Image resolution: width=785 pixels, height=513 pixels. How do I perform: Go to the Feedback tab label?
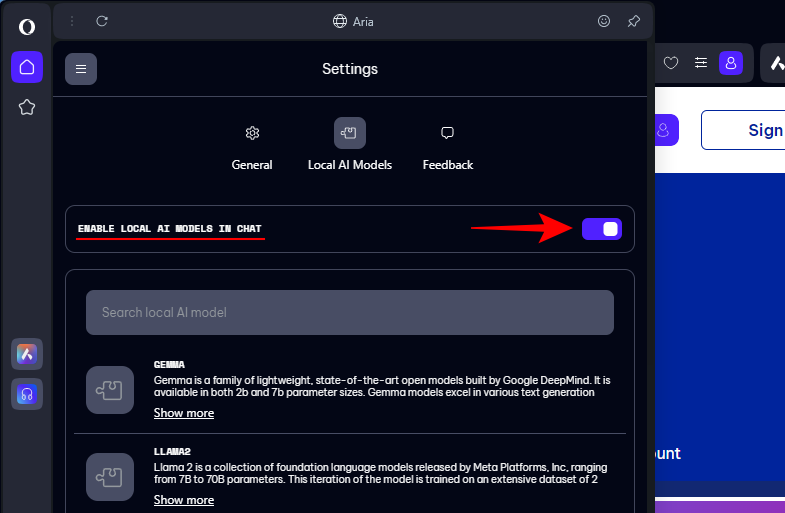pyautogui.click(x=448, y=165)
